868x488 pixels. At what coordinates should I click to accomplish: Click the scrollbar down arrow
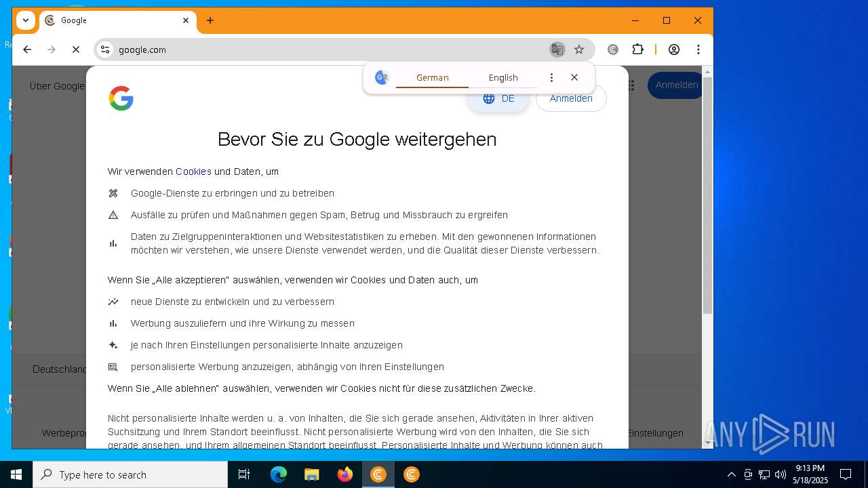point(707,443)
